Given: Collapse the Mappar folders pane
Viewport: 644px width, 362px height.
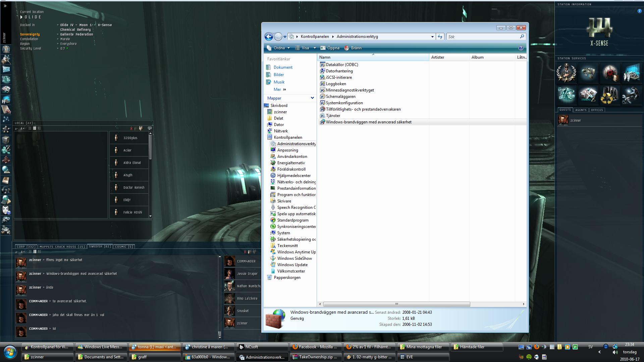Looking at the screenshot, I should click(x=312, y=98).
